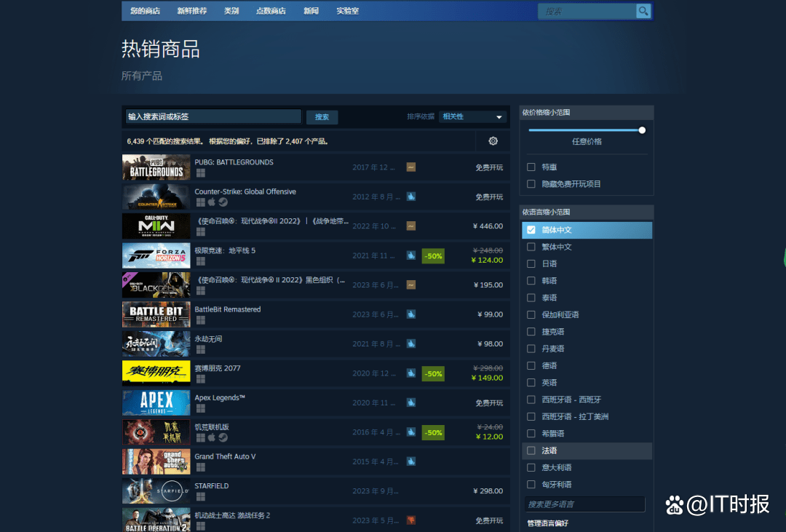The image size is (786, 532).
Task: Open BattleBit Remastered title link
Action: tap(228, 309)
